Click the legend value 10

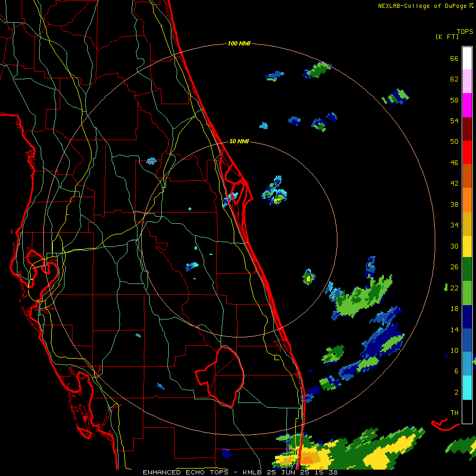454,350
